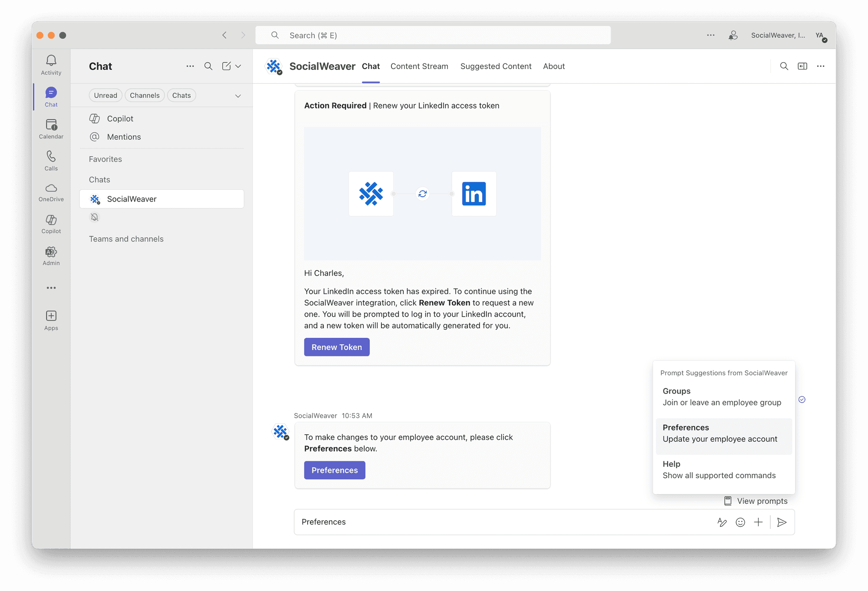Open format text pen icon

[722, 522]
